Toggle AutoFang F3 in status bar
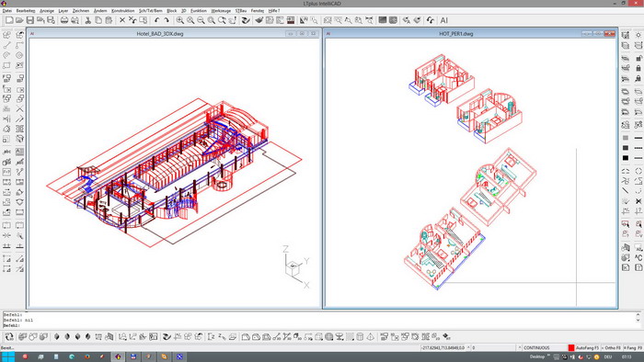The width and height of the screenshot is (644, 362). (587, 347)
